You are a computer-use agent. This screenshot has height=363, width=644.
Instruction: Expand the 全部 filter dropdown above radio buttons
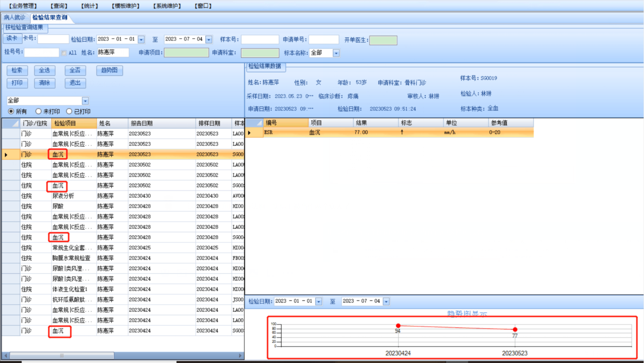tap(85, 101)
